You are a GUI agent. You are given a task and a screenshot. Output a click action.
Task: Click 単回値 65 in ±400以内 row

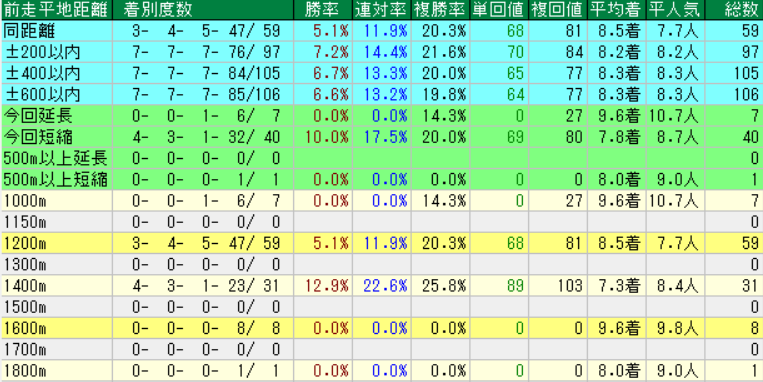pos(515,73)
